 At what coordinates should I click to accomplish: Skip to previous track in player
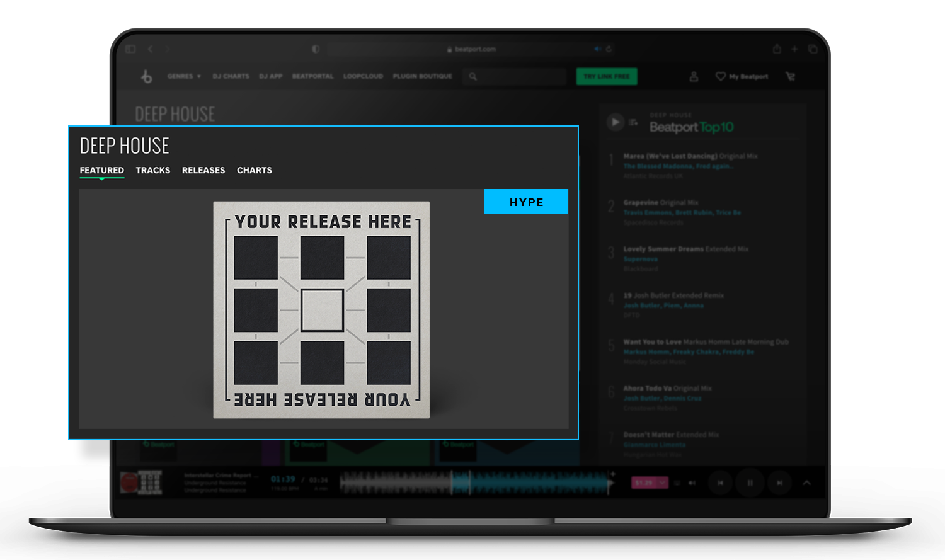(x=720, y=483)
